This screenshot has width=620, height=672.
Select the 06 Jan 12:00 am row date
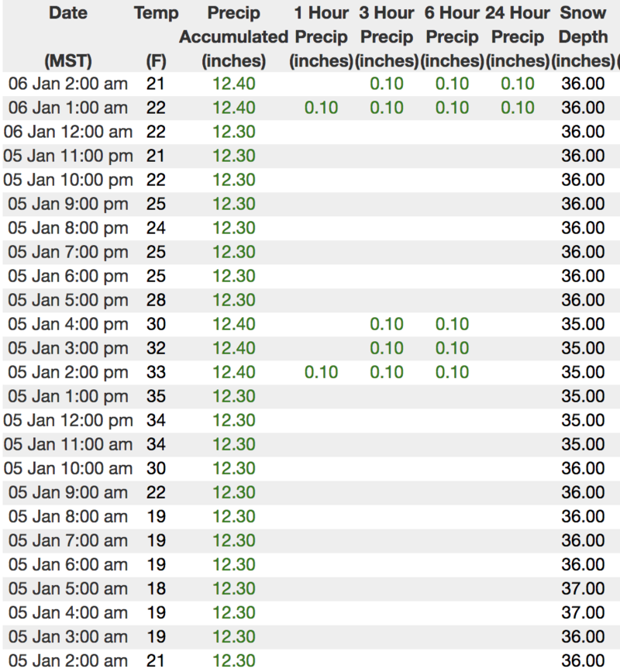pos(67,132)
